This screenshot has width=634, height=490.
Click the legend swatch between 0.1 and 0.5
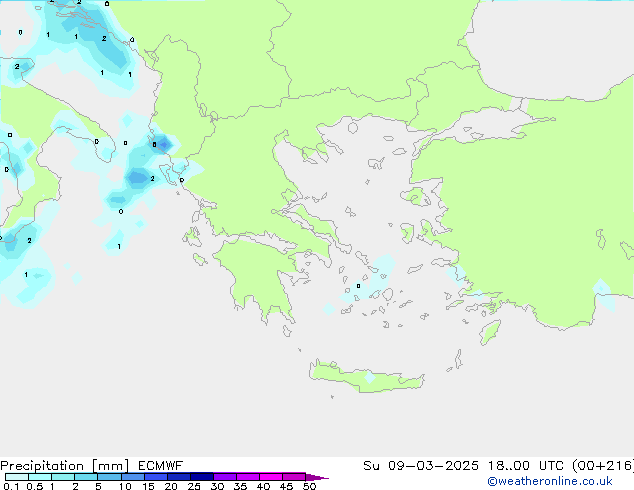pyautogui.click(x=17, y=477)
